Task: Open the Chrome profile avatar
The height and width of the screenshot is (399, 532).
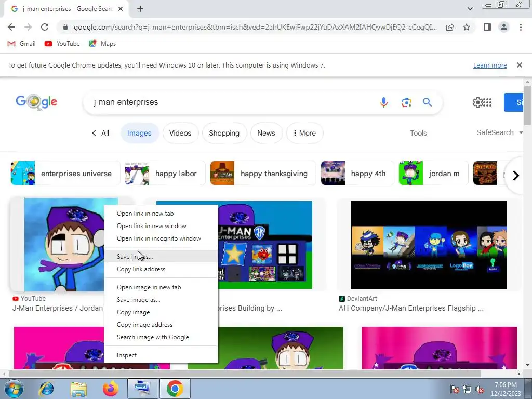Action: click(x=504, y=27)
